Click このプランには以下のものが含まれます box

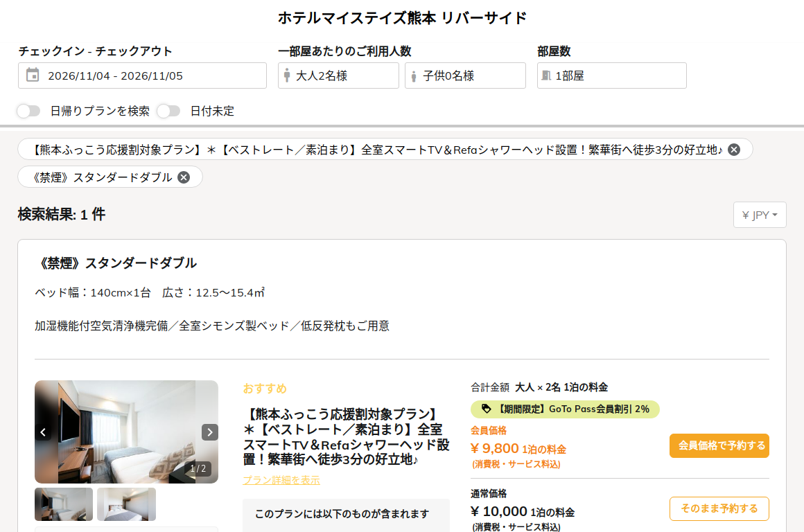tap(346, 515)
